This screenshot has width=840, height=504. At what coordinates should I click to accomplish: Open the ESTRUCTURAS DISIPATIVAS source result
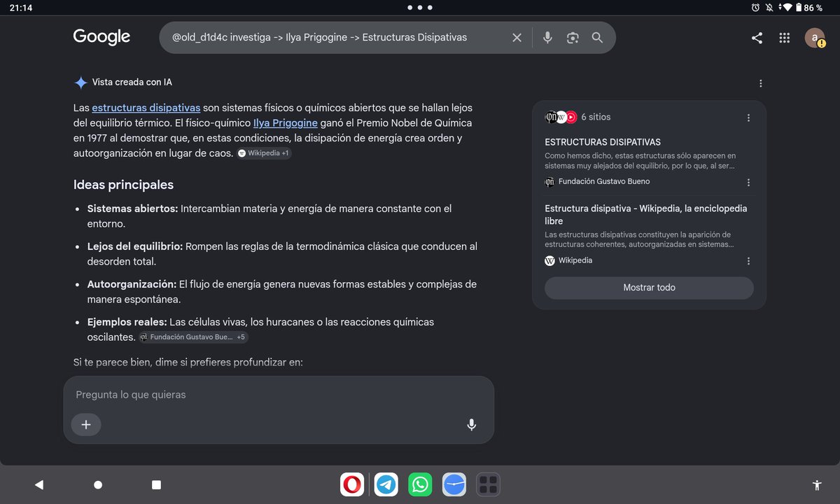pos(603,142)
